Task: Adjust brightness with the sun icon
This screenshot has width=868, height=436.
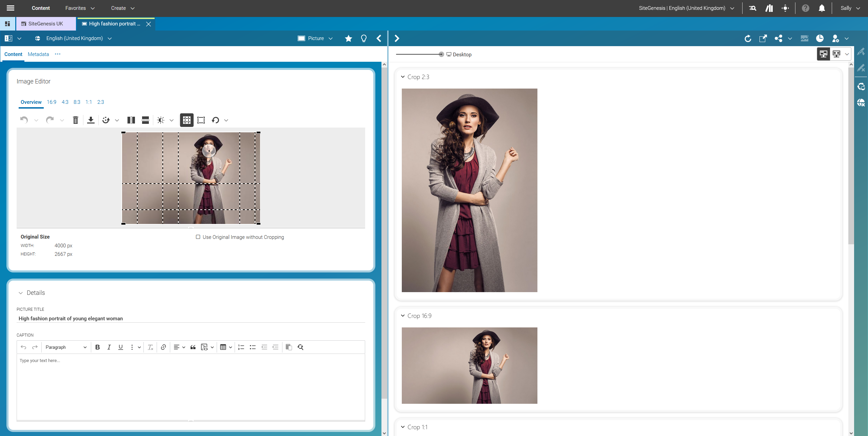Action: (x=161, y=120)
